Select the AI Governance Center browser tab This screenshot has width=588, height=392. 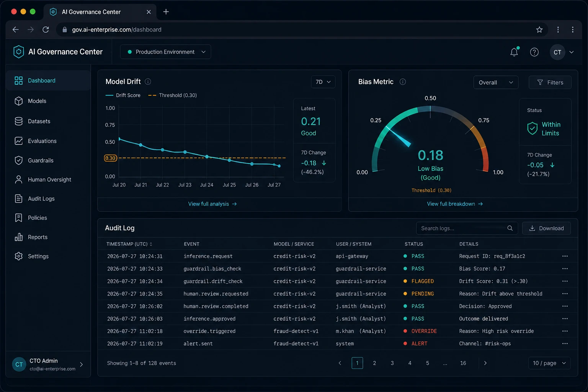(x=100, y=12)
